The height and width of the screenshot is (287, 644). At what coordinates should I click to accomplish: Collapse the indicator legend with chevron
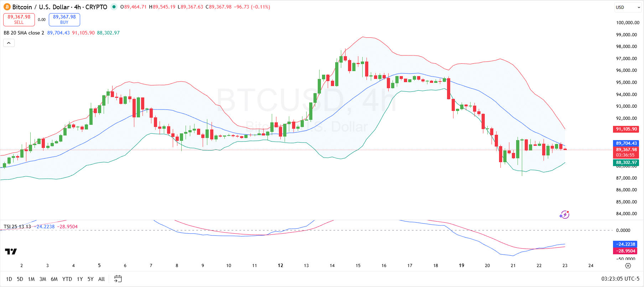tap(9, 43)
